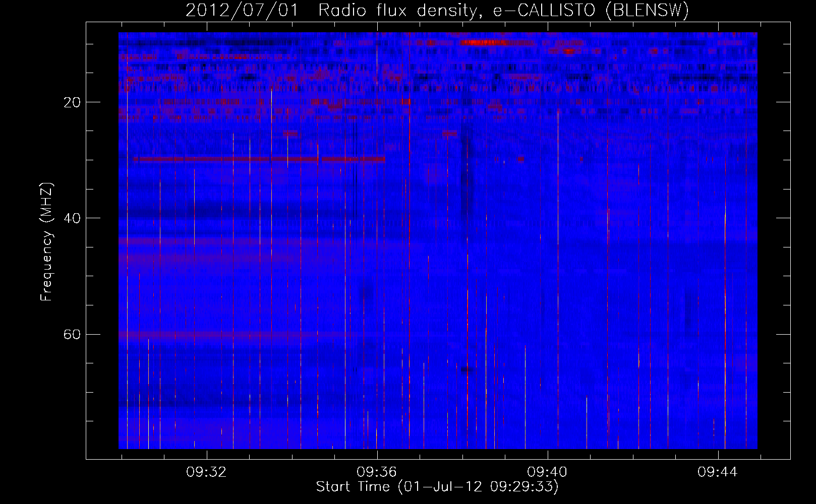The width and height of the screenshot is (816, 504).
Task: Click the 40 frequency tick label
Action: 72,218
